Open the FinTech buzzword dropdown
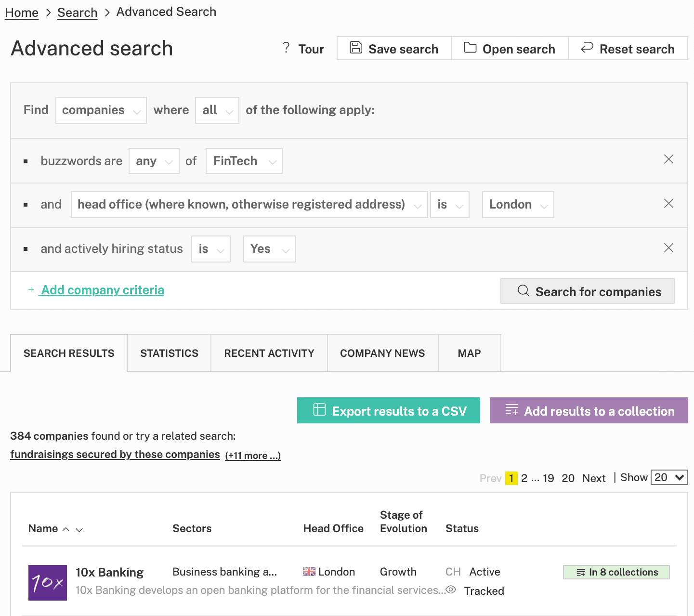694x616 pixels. [244, 161]
